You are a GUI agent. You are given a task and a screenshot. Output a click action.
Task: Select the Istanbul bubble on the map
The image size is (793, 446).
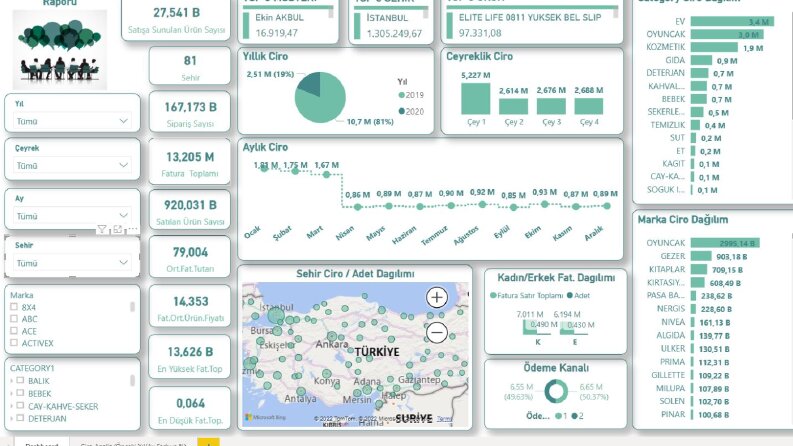[276, 316]
